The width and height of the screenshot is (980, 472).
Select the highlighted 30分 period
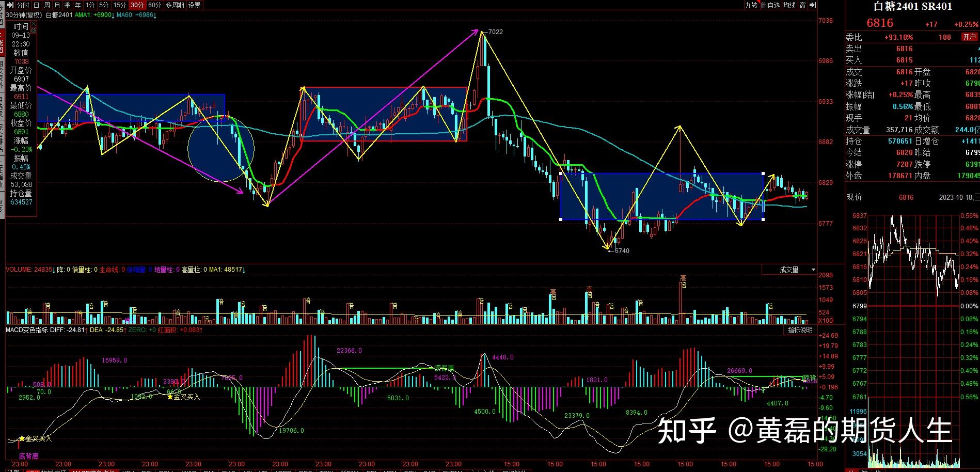(137, 5)
